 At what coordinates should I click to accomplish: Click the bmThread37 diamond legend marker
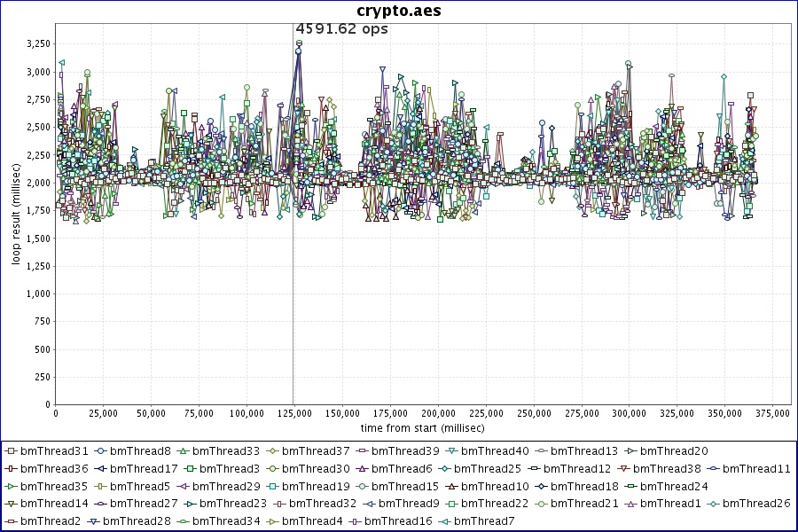tap(273, 451)
